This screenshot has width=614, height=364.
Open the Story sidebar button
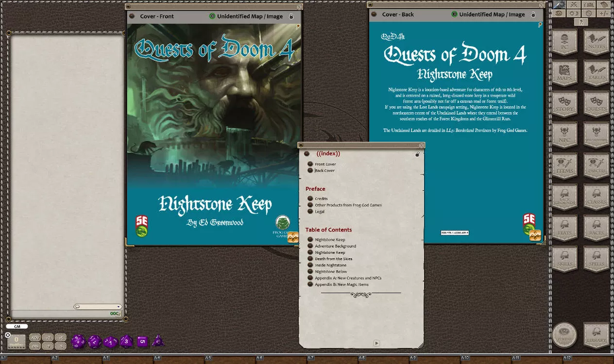pyautogui.click(x=564, y=104)
